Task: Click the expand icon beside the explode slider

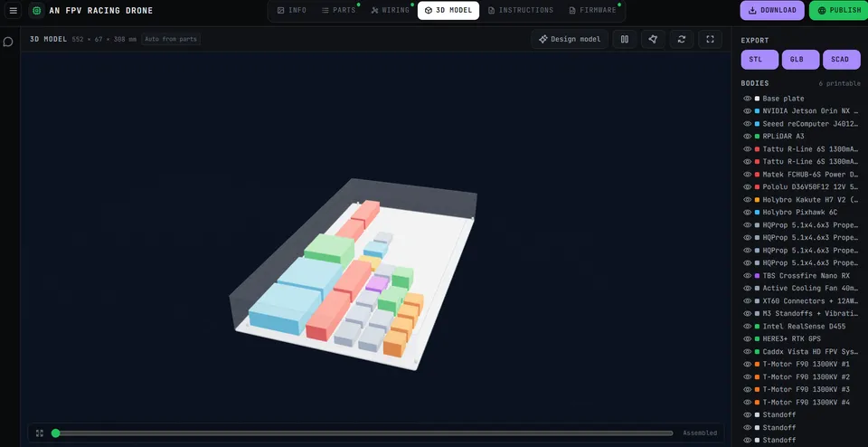Action: point(39,433)
